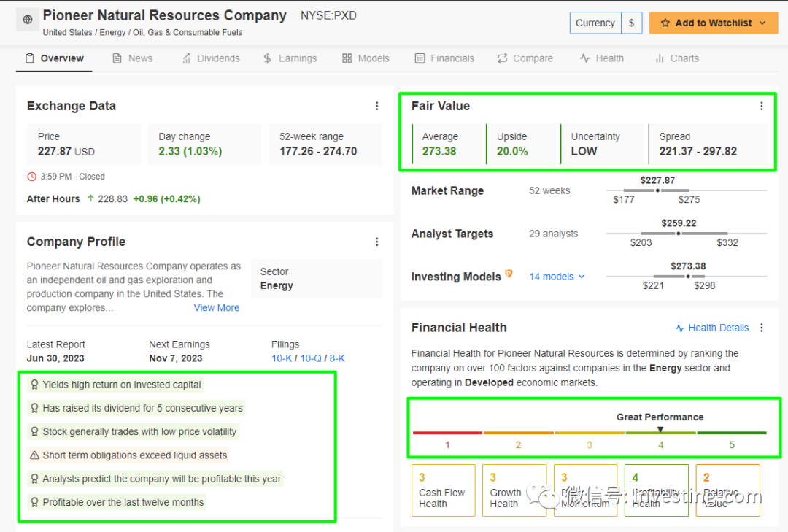Open the Add to Watchlist dropdown

tap(763, 23)
